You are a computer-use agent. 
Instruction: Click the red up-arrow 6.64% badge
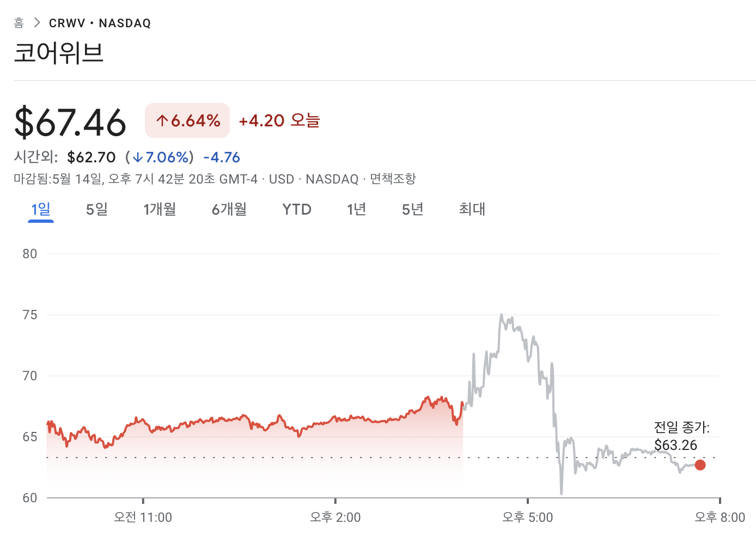pyautogui.click(x=187, y=120)
